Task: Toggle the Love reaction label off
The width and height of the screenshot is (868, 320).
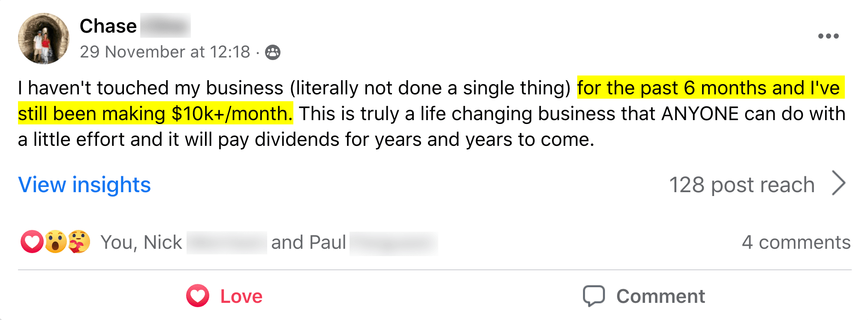Action: click(x=241, y=296)
